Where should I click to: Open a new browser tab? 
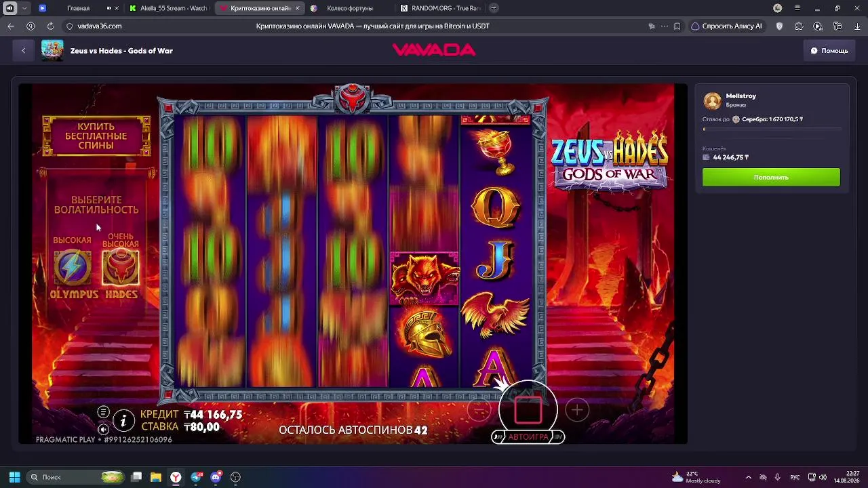tap(494, 8)
